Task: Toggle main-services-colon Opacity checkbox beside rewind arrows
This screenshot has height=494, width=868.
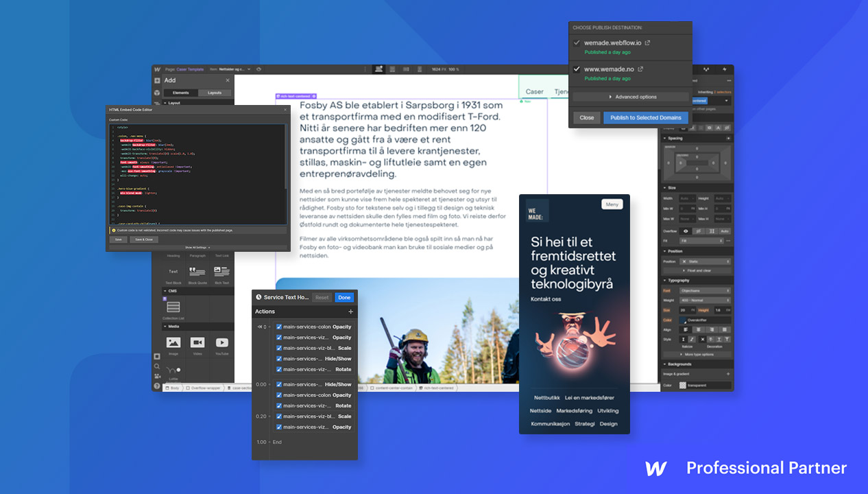Action: pos(279,327)
